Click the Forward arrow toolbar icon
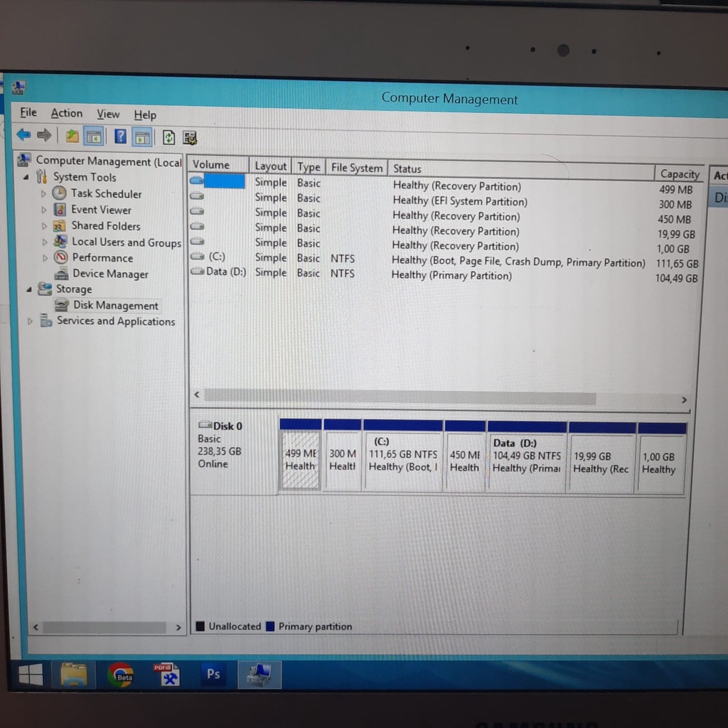Screen dimensions: 728x728 tap(44, 135)
